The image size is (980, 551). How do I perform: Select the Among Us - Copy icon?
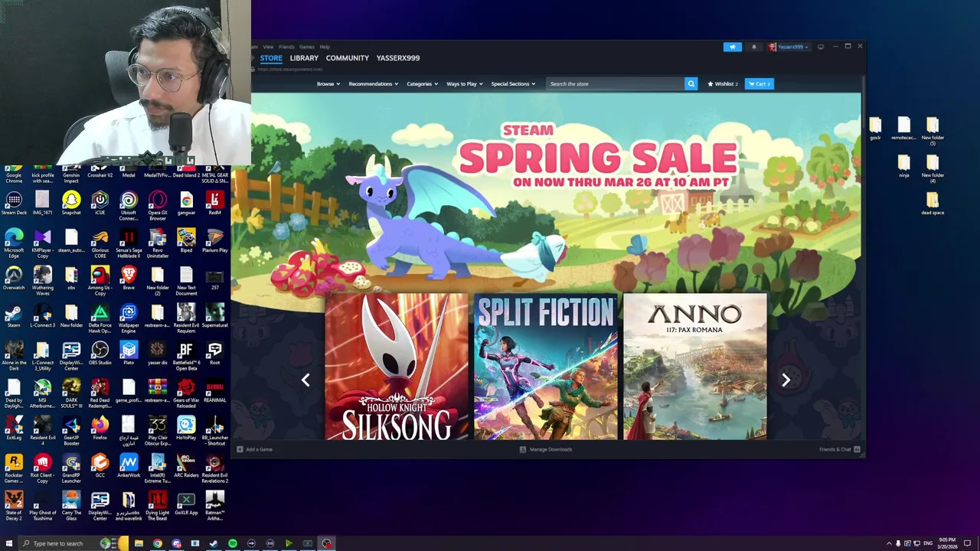[x=100, y=280]
